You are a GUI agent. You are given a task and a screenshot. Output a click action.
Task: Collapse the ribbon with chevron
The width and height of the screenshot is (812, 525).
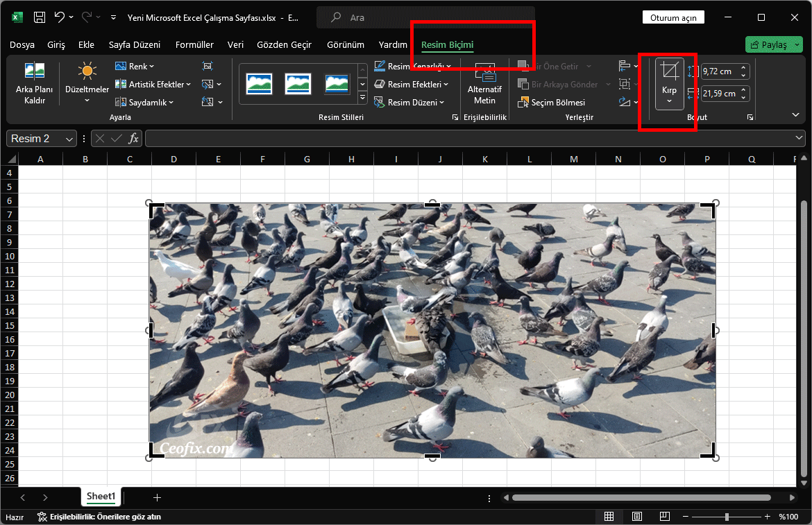(x=795, y=115)
